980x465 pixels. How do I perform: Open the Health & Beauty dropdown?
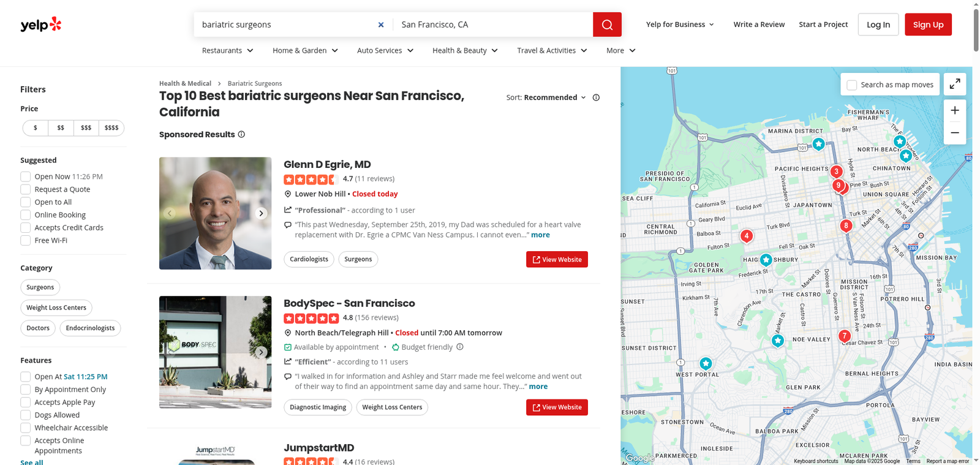click(466, 50)
